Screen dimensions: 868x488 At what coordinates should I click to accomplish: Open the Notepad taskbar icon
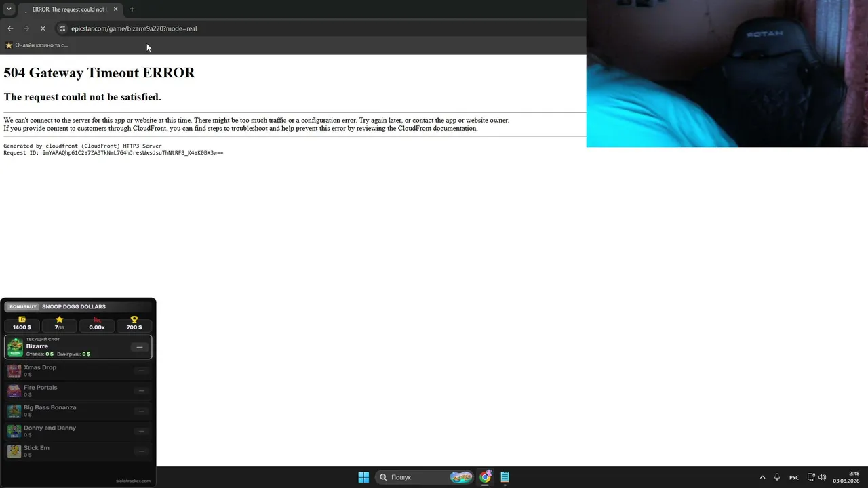(x=505, y=477)
